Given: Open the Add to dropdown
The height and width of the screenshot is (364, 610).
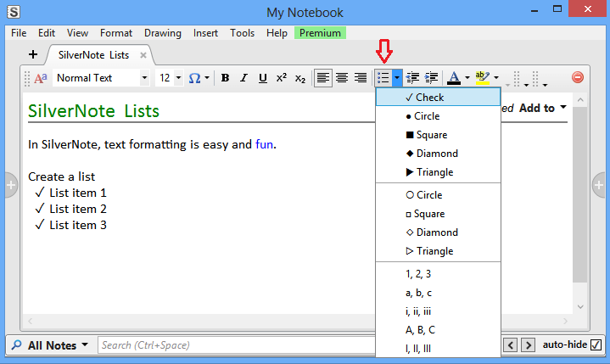Looking at the screenshot, I should click(x=543, y=108).
